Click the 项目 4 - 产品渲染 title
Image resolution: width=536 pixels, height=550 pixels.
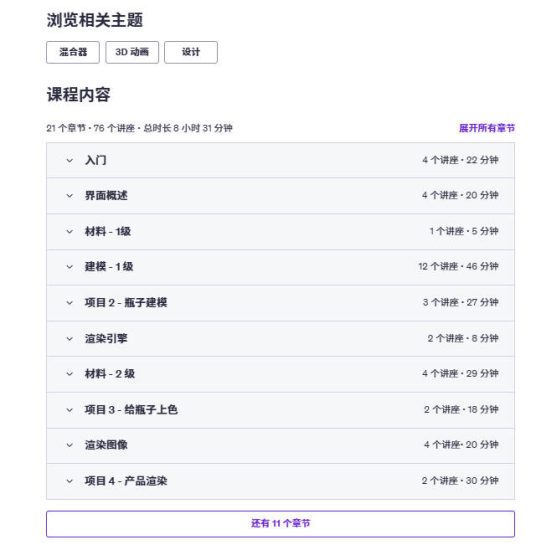pyautogui.click(x=126, y=481)
